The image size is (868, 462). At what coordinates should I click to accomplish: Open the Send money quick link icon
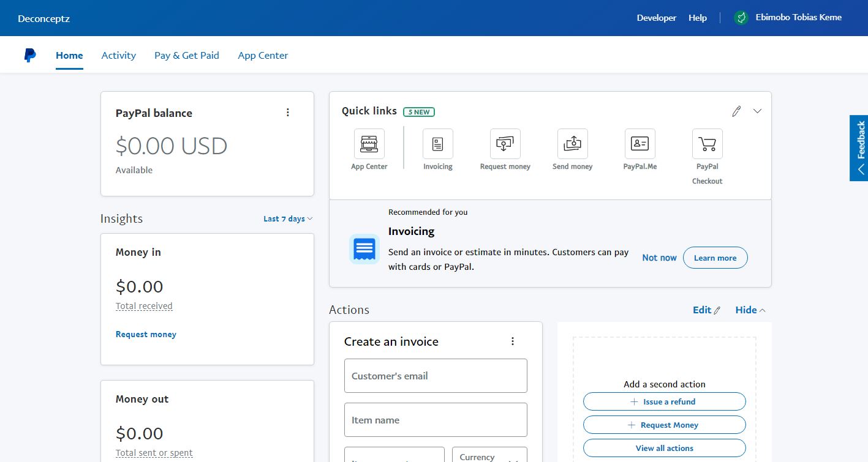click(573, 144)
